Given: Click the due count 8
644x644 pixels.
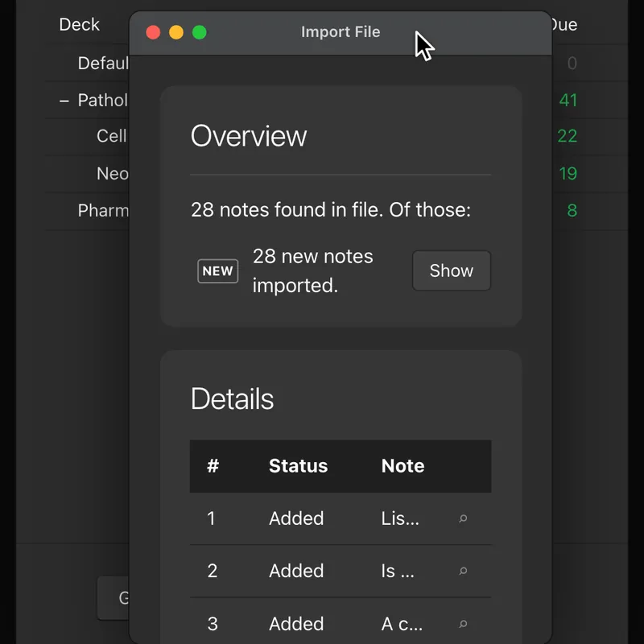Looking at the screenshot, I should [x=572, y=210].
